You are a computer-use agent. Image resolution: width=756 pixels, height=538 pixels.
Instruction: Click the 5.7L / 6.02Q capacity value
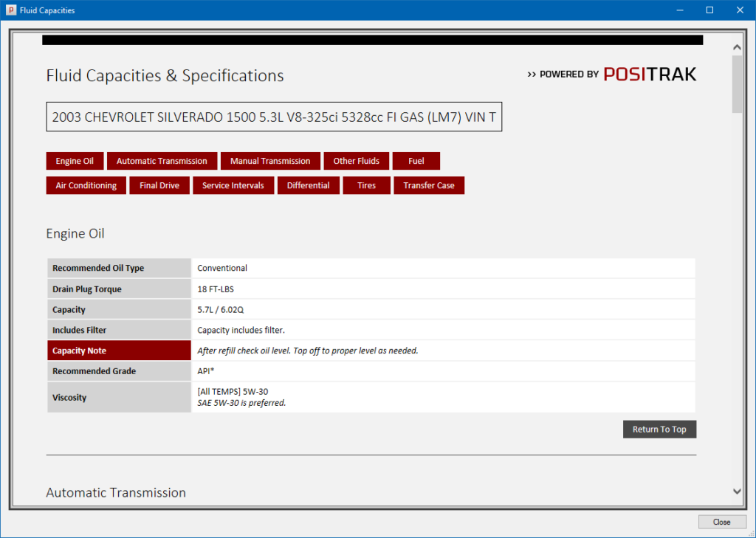click(220, 310)
